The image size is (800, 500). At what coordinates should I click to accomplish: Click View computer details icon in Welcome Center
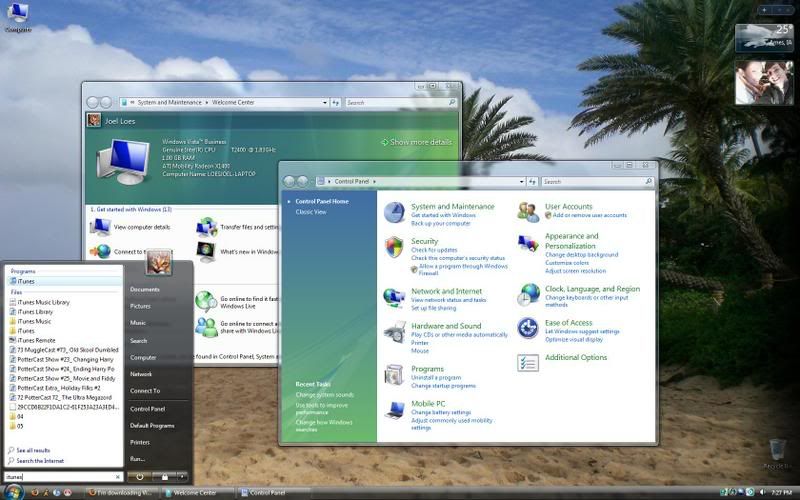coord(101,227)
